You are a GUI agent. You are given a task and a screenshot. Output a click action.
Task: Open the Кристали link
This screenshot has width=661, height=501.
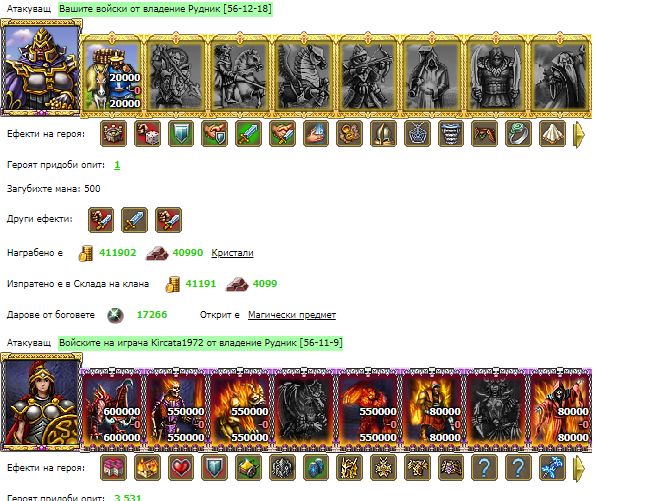click(232, 253)
